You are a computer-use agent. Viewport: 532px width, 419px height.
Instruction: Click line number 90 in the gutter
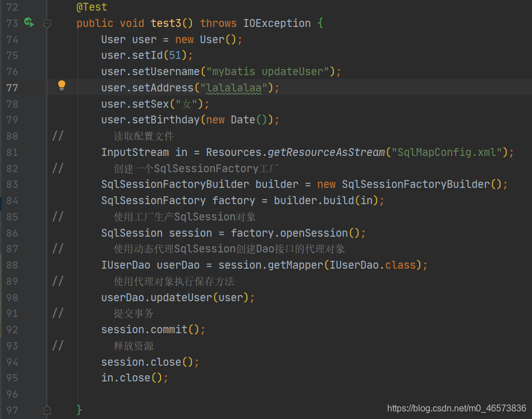[x=12, y=298]
